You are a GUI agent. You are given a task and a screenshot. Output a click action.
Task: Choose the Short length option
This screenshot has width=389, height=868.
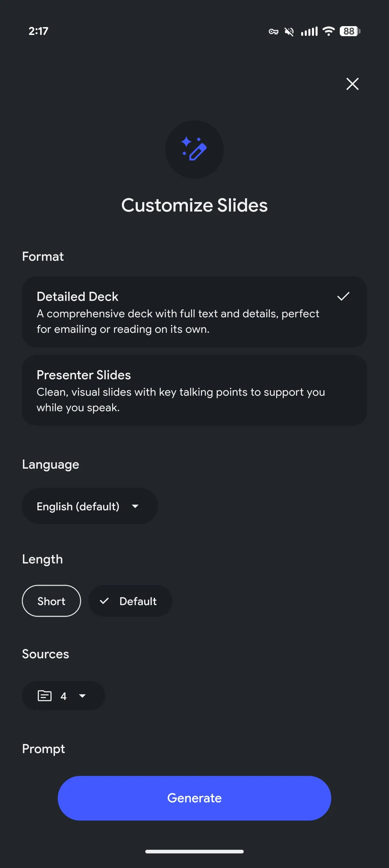coord(52,601)
